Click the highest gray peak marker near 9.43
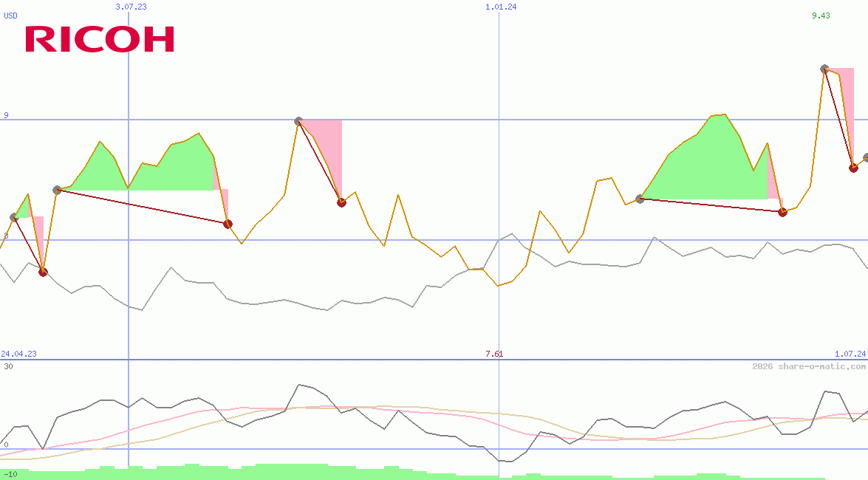The height and width of the screenshot is (480, 868). click(x=823, y=70)
